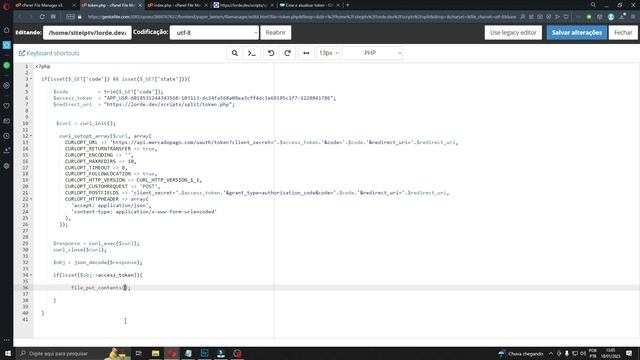Toggle the wrap mode toolbar icon
This screenshot has width=640, height=360.
(x=306, y=53)
